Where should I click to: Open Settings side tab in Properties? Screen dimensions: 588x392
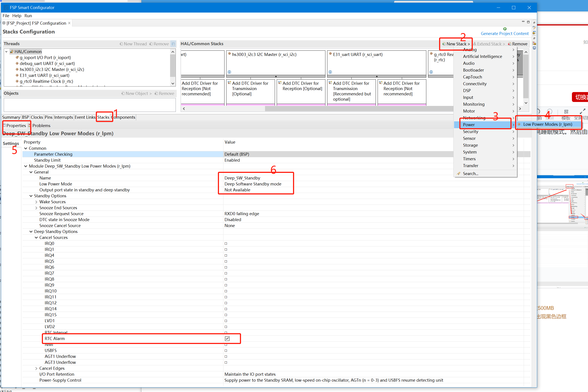click(x=11, y=144)
